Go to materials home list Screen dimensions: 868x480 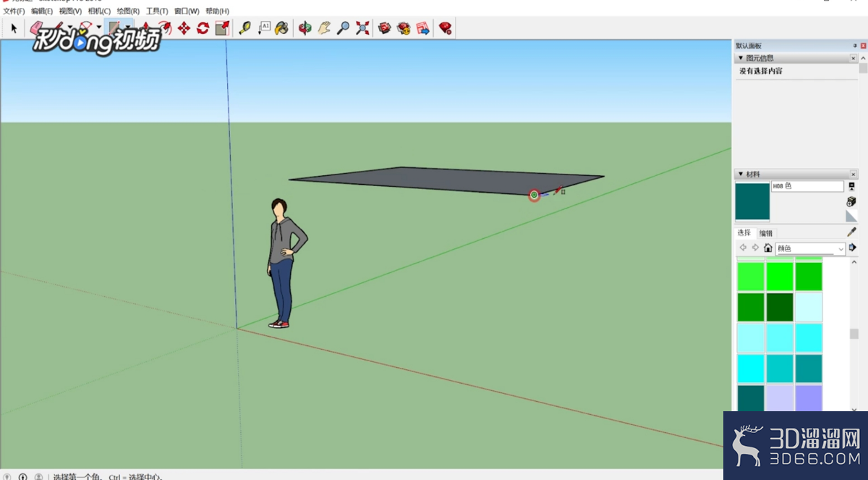point(768,248)
